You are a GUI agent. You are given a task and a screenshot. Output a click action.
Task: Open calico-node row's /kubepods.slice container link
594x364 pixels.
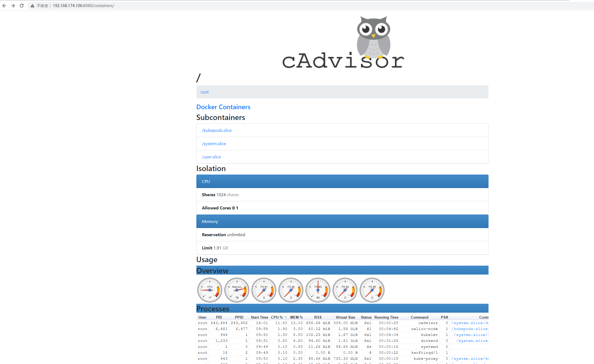(x=470, y=329)
